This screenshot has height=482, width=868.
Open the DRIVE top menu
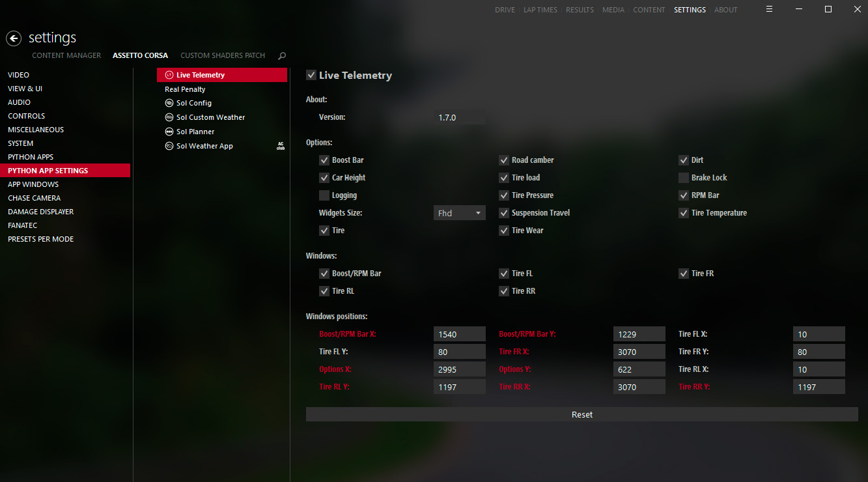tap(505, 10)
